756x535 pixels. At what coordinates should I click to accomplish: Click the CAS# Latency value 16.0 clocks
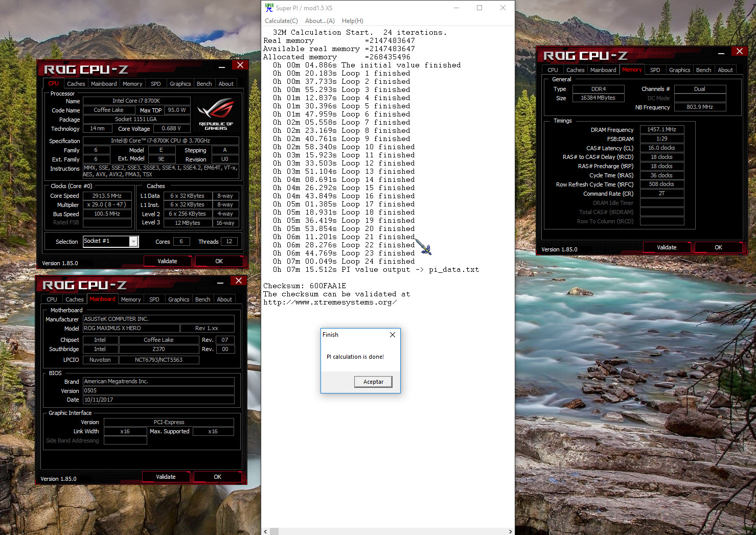pyautogui.click(x=662, y=148)
